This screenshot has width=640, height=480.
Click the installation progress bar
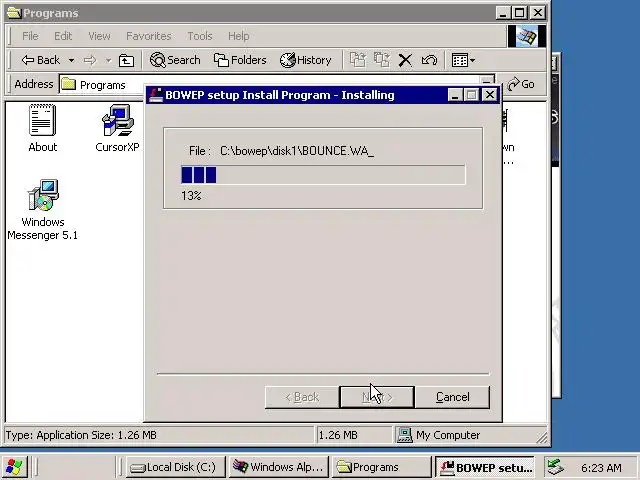click(x=323, y=175)
